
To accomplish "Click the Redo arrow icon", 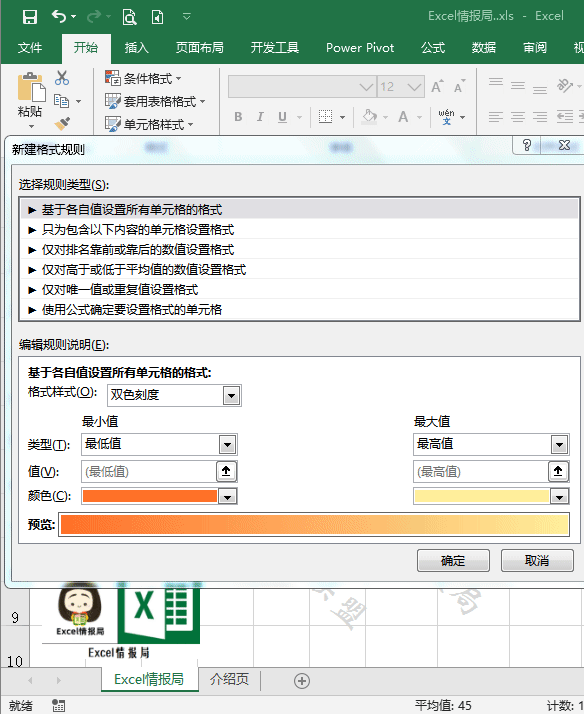I will [94, 17].
